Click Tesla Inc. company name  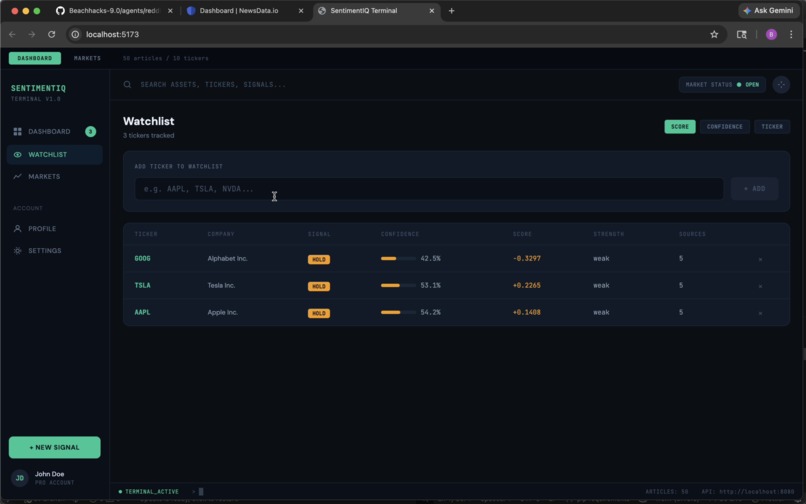coord(221,285)
